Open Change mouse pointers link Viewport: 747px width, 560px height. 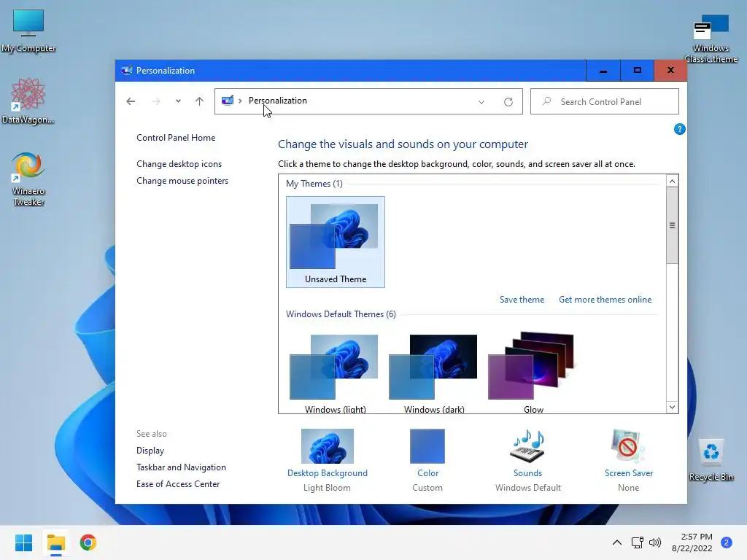(182, 181)
